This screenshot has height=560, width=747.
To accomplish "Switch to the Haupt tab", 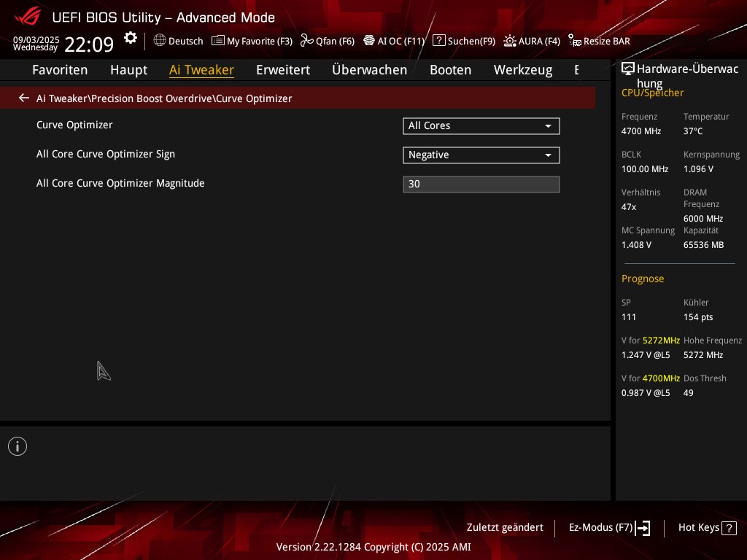I will point(128,70).
